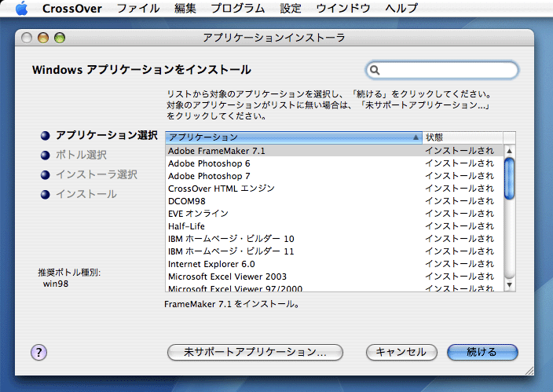
Task: Zoom the installer window with green button
Action: [x=60, y=38]
